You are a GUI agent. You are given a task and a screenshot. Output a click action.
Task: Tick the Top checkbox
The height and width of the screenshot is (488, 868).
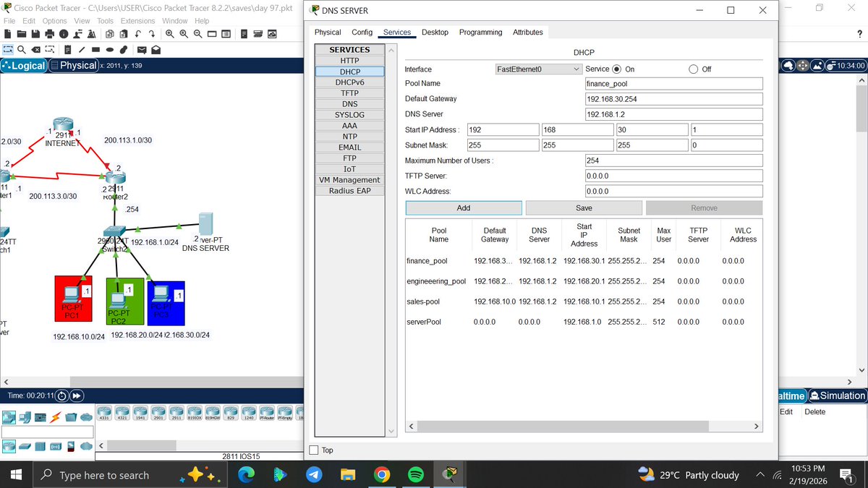(314, 450)
